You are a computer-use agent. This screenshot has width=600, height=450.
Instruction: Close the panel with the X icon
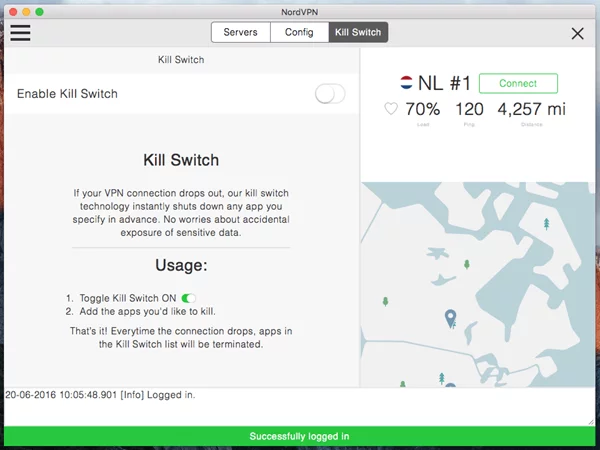(x=577, y=34)
